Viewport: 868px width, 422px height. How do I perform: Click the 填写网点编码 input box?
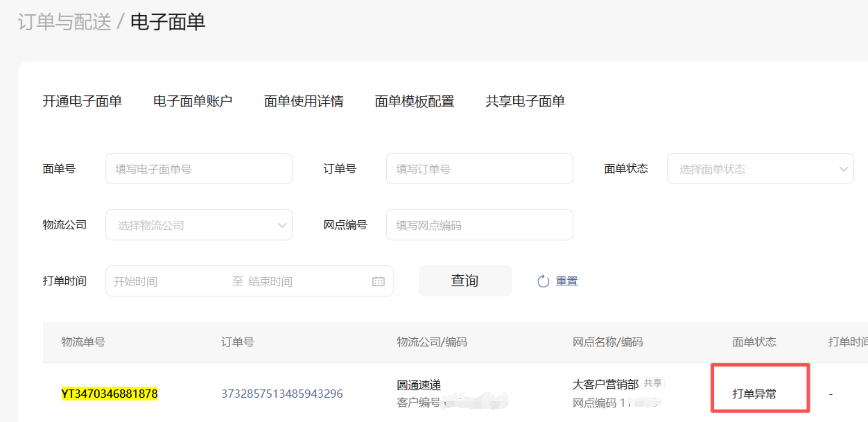479,225
